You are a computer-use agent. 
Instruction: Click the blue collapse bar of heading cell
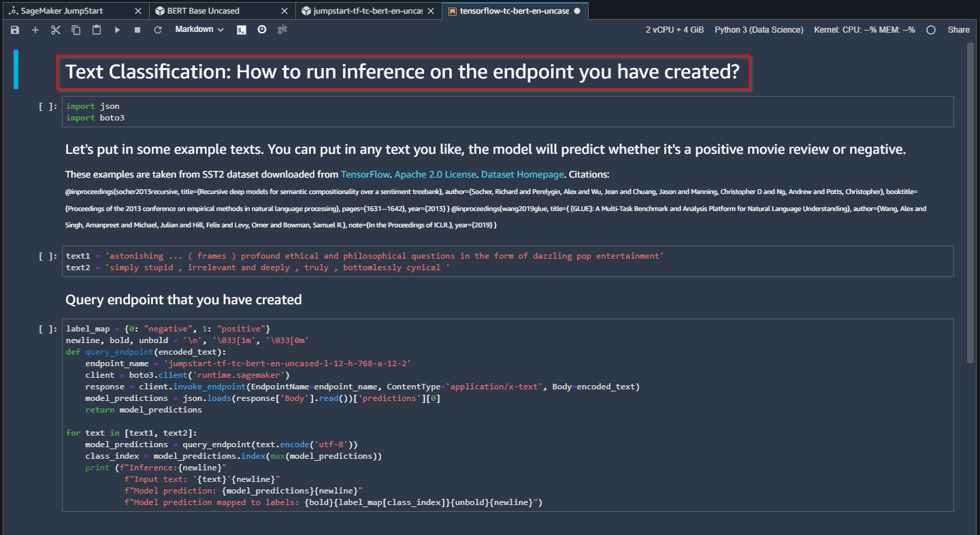[16, 69]
